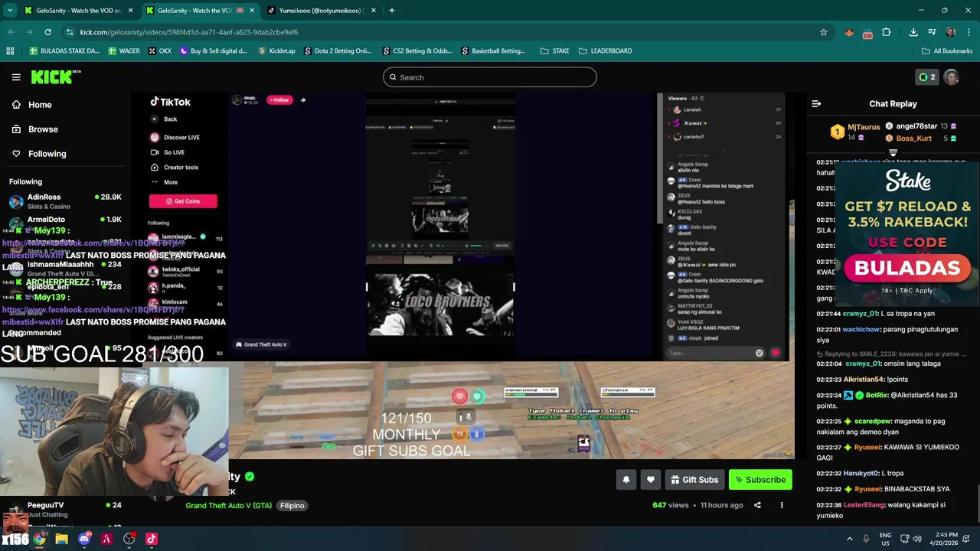Open OBS Studio from taskbar
The width and height of the screenshot is (980, 551).
coord(129,539)
